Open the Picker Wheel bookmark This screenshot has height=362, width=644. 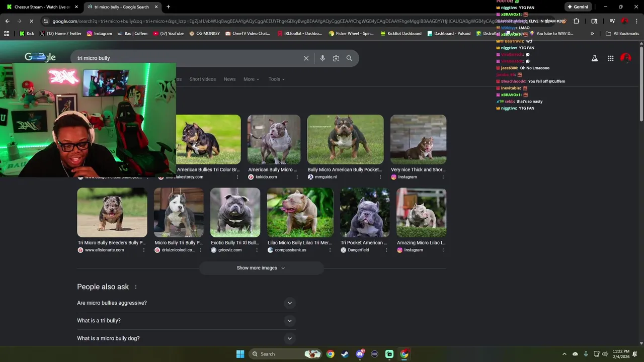point(351,34)
